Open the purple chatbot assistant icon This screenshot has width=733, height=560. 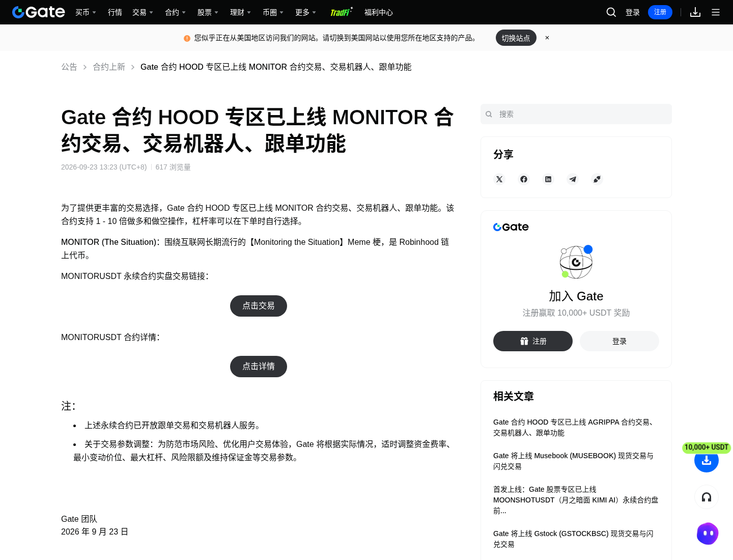(x=708, y=534)
